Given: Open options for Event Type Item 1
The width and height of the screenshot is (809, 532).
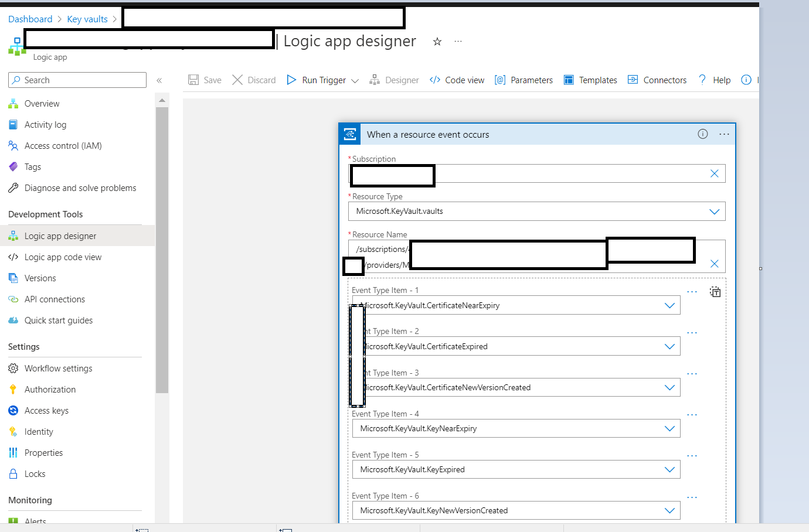Looking at the screenshot, I should coord(692,292).
